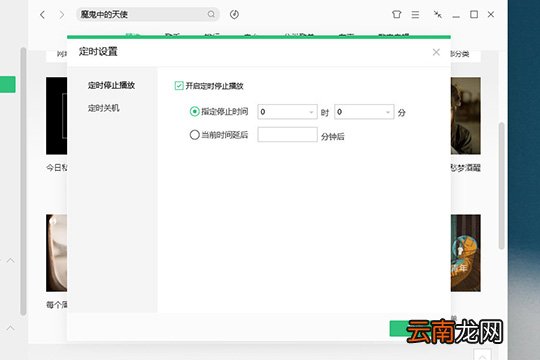Collapse lower sidebar section chevron

click(11, 328)
